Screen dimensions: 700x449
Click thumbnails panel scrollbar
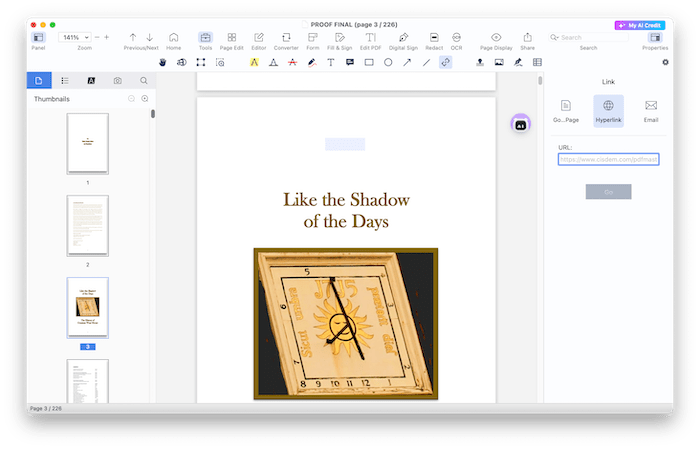[x=153, y=114]
